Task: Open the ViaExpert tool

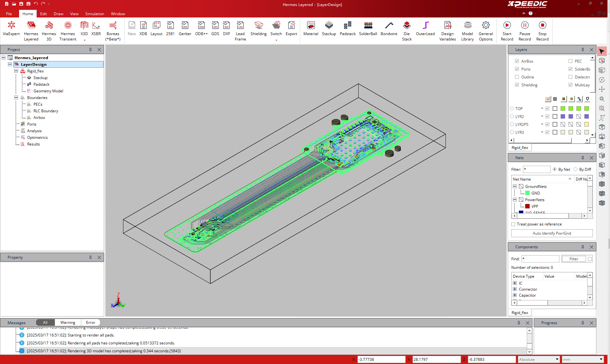Action: pyautogui.click(x=11, y=28)
